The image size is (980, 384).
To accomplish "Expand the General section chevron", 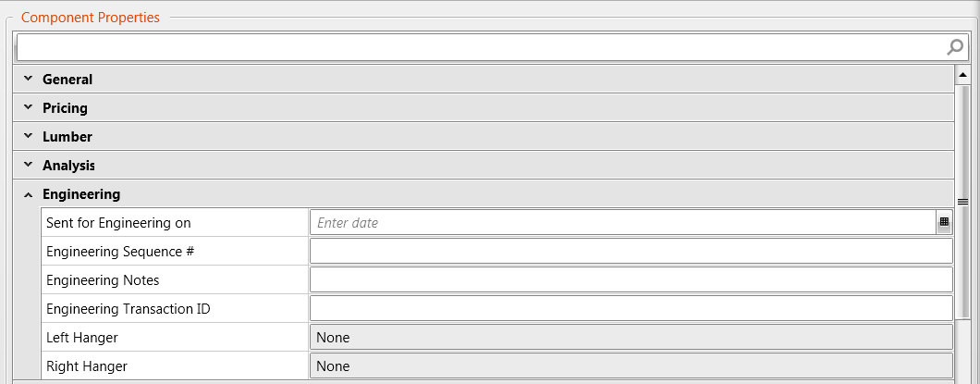I will [28, 79].
